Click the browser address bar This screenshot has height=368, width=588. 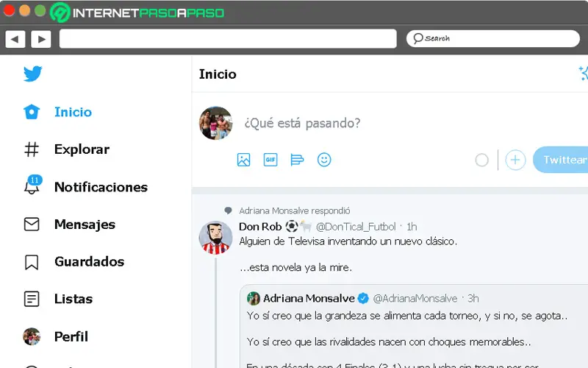point(228,39)
